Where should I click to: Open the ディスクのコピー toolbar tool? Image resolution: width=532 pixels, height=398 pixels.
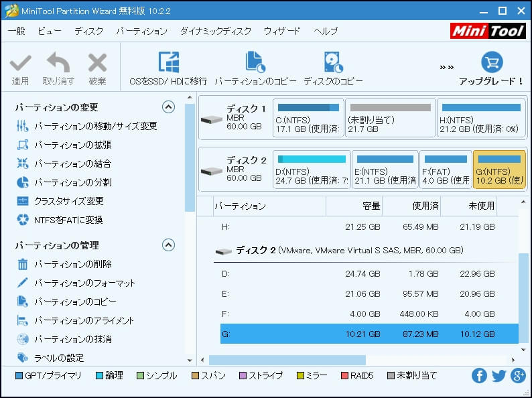(x=333, y=68)
